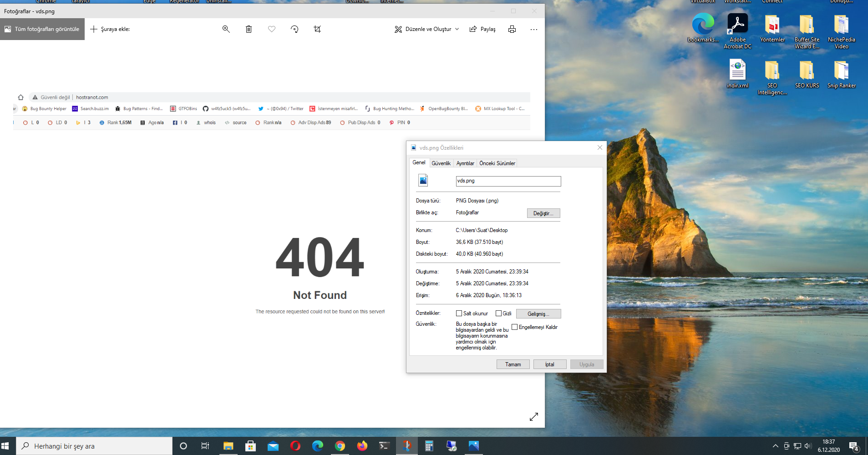Enter fullscreen with the diagonal arrows icon
This screenshot has height=455, width=868.
[534, 417]
